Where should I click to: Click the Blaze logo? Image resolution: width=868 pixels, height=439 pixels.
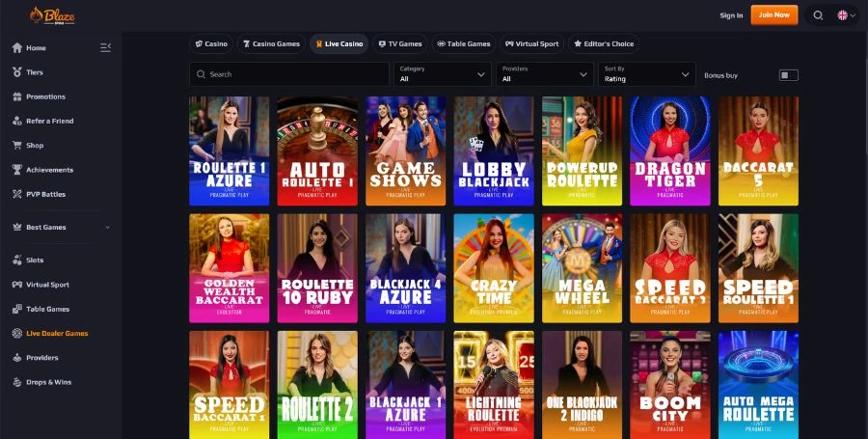[52, 15]
